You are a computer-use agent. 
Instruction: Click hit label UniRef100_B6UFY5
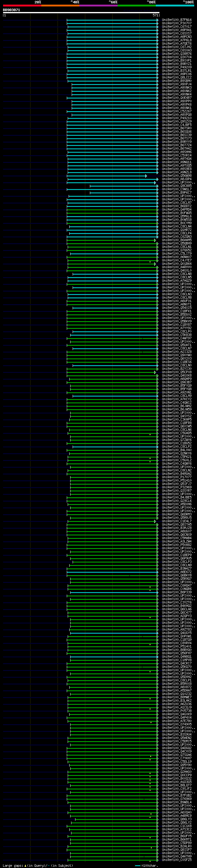(177, 836)
